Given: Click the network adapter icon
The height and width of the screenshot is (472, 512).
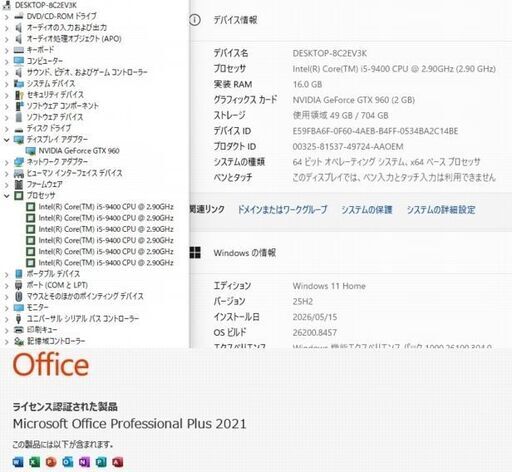Looking at the screenshot, I should [19, 162].
